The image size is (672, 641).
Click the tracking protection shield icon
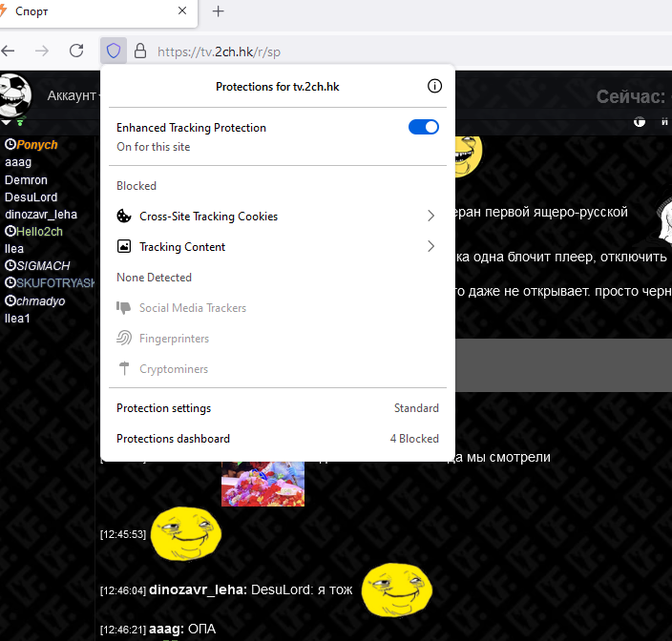114,51
